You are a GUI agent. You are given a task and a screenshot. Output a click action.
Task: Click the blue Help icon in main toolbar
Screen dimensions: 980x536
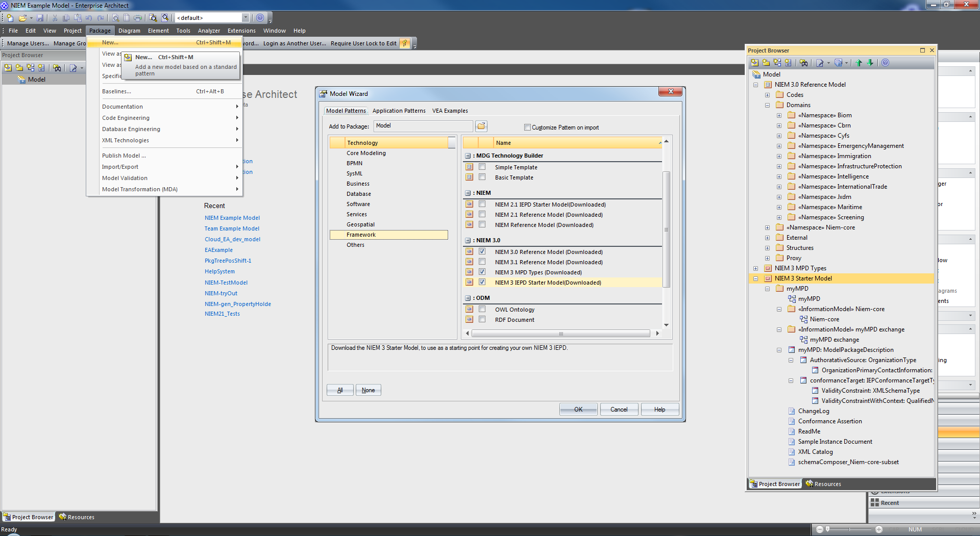click(x=260, y=18)
